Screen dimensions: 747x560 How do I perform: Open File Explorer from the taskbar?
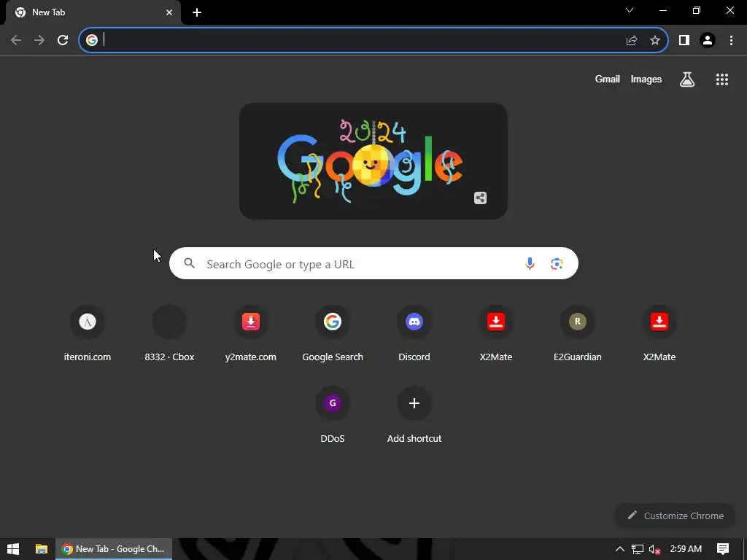tap(42, 549)
